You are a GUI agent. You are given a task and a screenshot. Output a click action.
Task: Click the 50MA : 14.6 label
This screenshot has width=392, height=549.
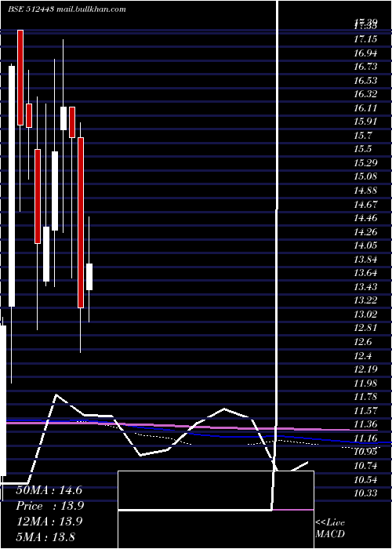coord(49,490)
